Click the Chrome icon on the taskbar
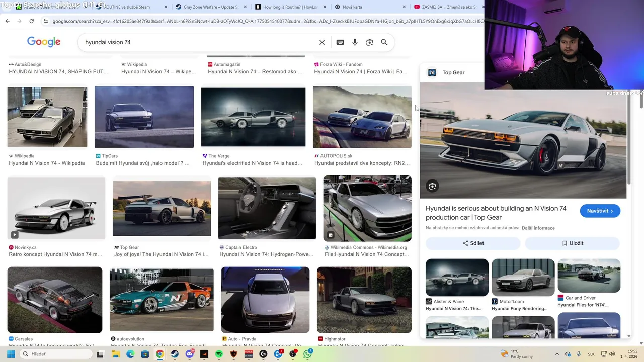 [159, 354]
